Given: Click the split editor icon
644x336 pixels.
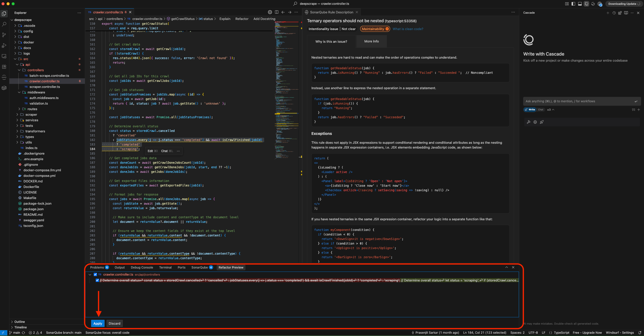Looking at the screenshot, I should [x=277, y=12].
